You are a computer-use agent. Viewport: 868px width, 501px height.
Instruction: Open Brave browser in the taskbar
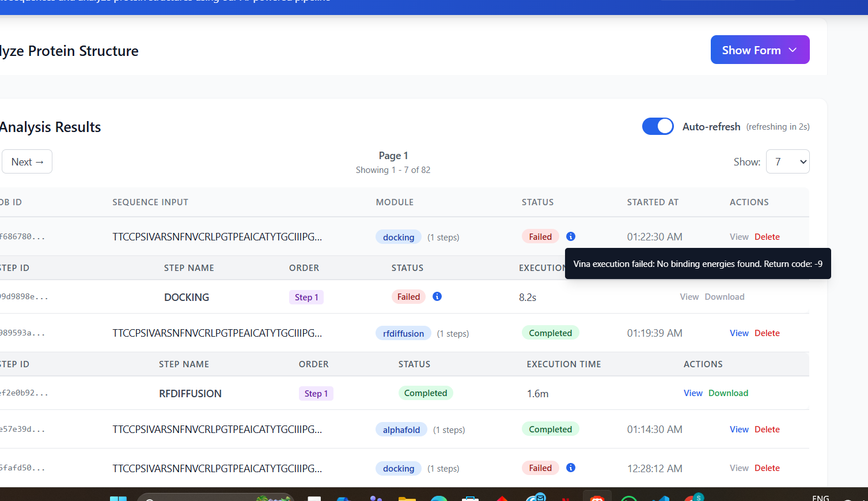597,498
